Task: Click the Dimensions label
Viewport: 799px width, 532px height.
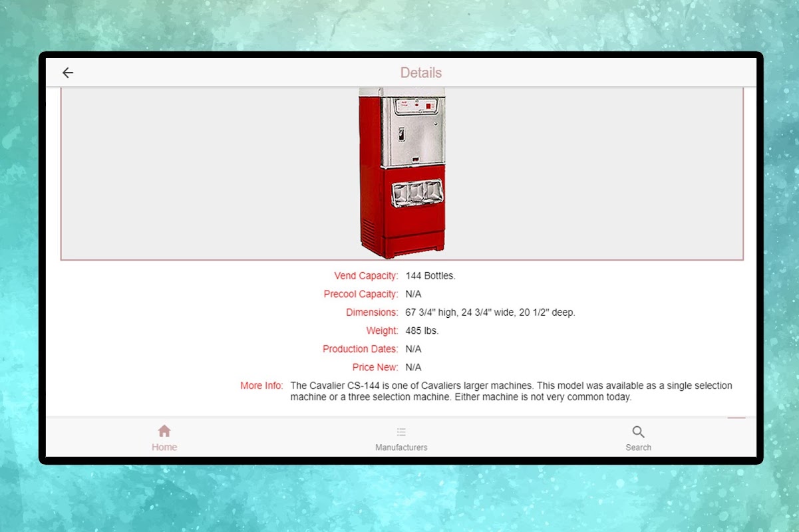Action: pos(372,313)
